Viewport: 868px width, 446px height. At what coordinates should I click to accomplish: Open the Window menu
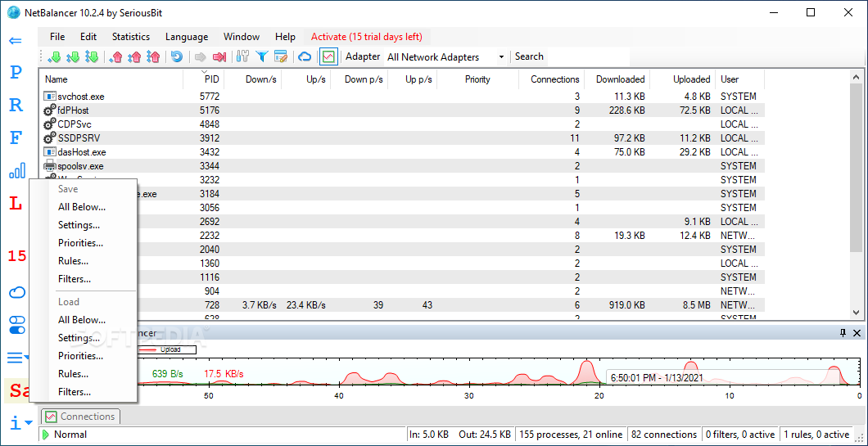tap(242, 37)
